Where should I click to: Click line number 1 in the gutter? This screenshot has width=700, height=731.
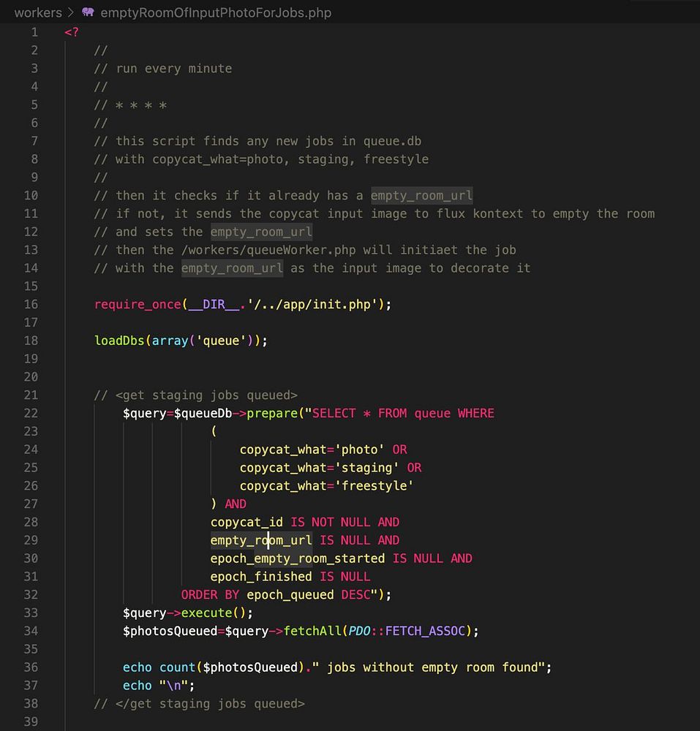click(x=34, y=32)
